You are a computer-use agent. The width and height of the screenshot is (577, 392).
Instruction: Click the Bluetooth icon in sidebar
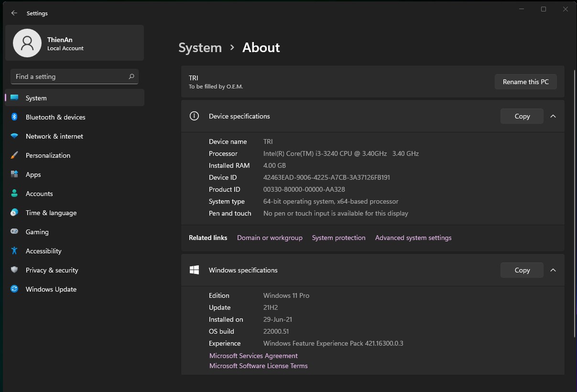[14, 117]
